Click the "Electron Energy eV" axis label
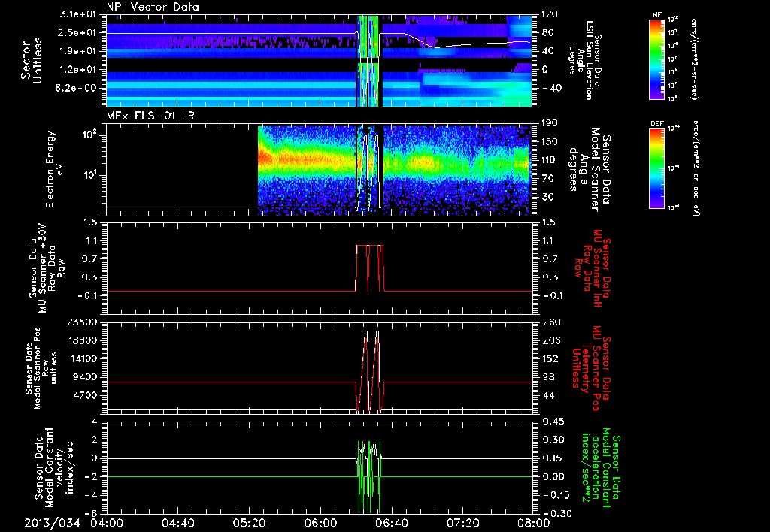This screenshot has width=770, height=532. (54, 169)
